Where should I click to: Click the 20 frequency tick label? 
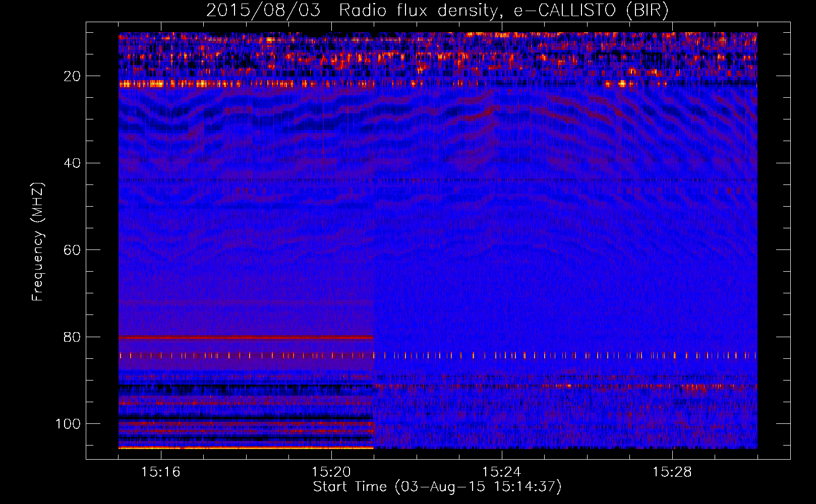73,76
